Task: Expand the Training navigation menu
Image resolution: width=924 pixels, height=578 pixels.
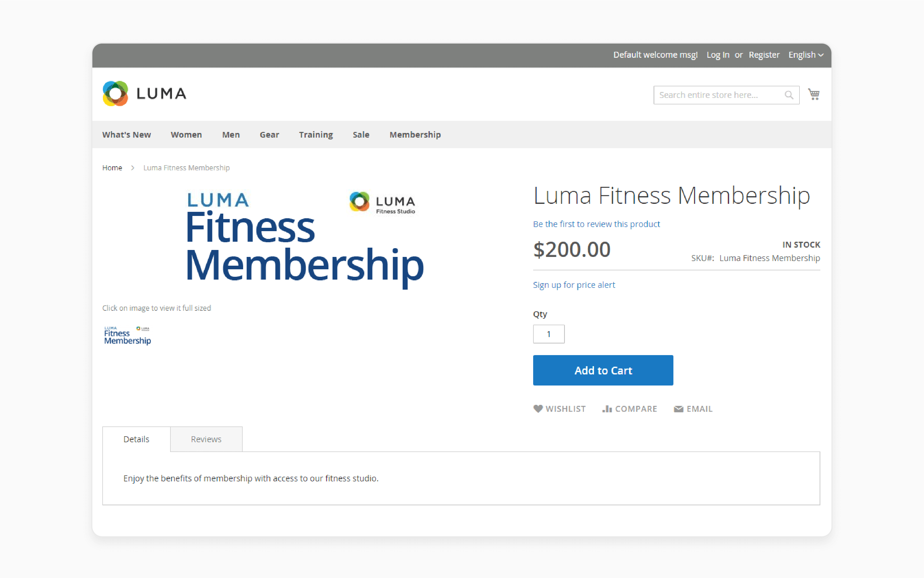Action: (316, 135)
